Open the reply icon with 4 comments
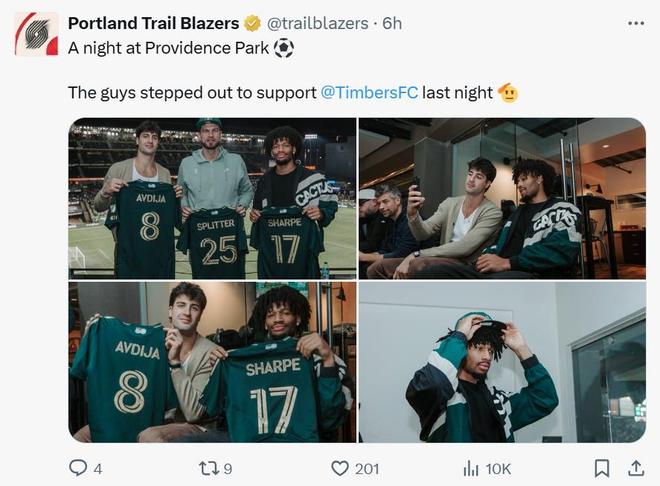The height and width of the screenshot is (486, 660). (x=78, y=468)
